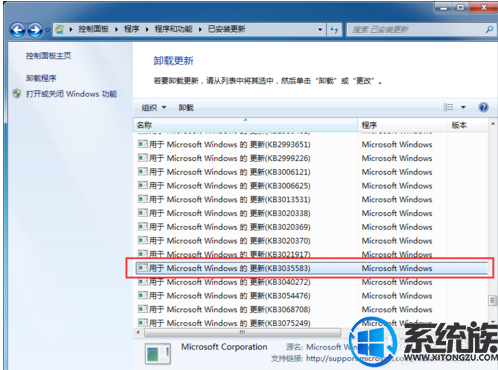
Task: Click the Forward navigation arrow
Action: pyautogui.click(x=35, y=30)
